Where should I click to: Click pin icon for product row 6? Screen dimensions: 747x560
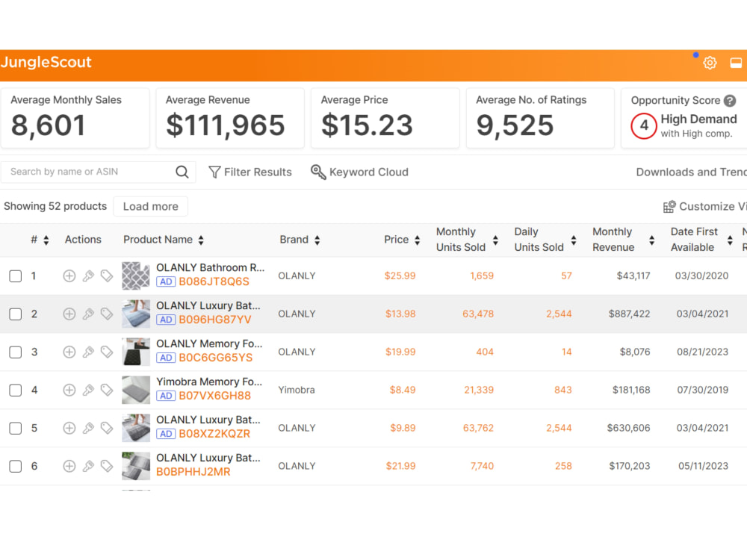pos(88,466)
